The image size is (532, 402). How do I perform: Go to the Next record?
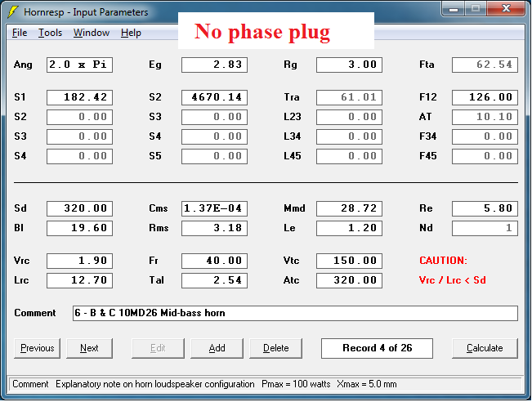click(89, 348)
